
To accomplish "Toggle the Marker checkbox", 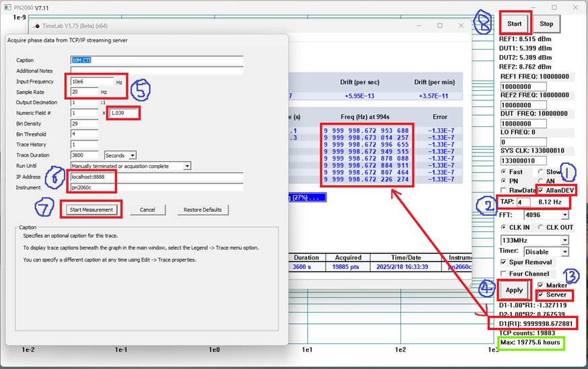I will [540, 286].
